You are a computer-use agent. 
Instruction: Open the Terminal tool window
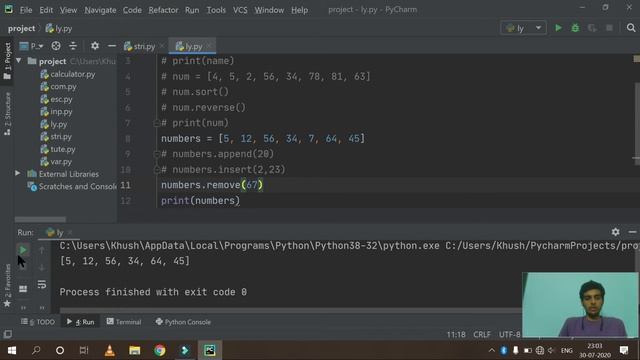point(124,322)
